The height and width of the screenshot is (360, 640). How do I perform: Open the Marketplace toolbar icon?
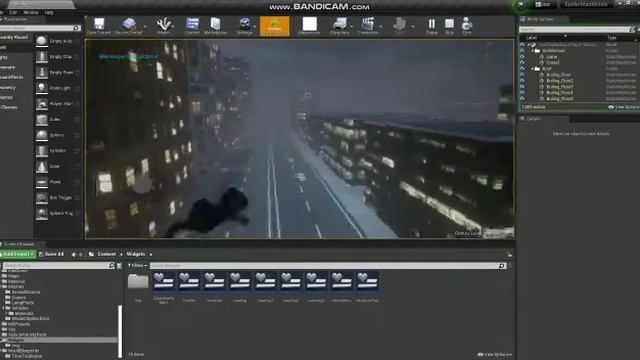(x=215, y=26)
